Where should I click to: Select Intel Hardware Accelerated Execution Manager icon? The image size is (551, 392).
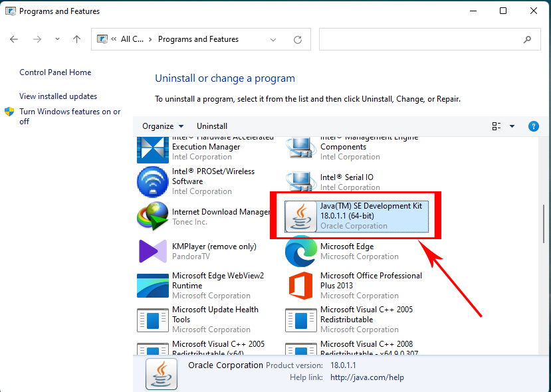152,150
